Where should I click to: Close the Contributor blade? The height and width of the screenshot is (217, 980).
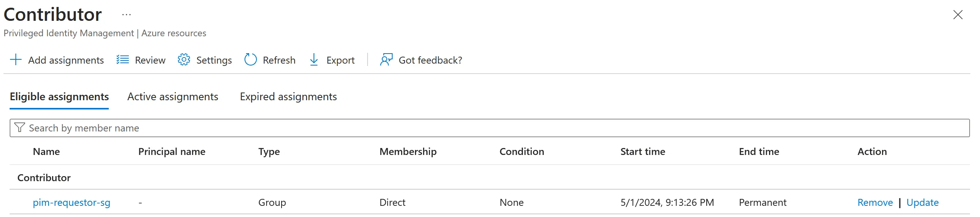tap(958, 15)
